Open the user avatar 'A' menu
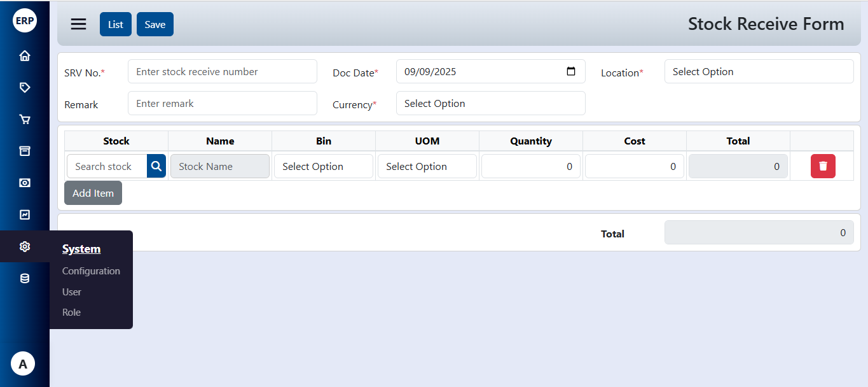Viewport: 868px width, 387px height. pyautogui.click(x=23, y=364)
